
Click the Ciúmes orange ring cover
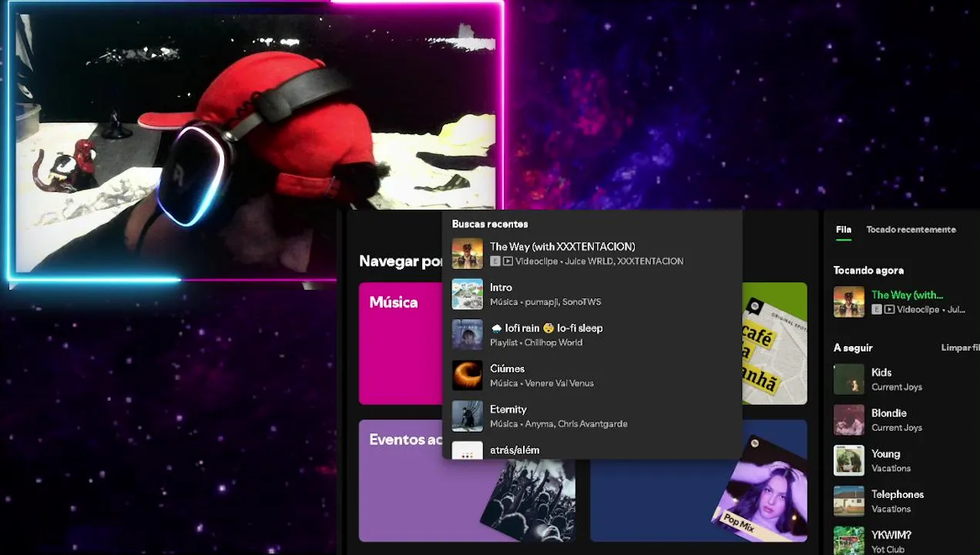[x=467, y=375]
